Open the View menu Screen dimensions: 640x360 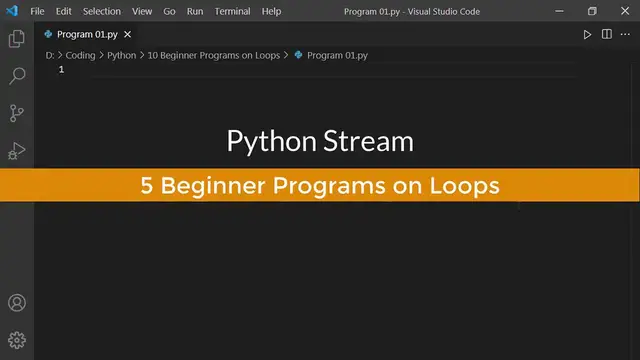(142, 11)
